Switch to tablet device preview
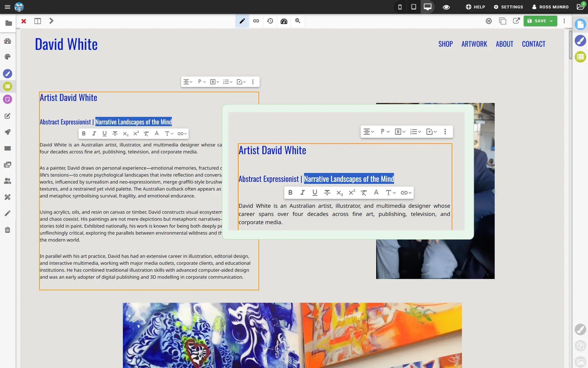Viewport: 588px width, 368px height. [x=414, y=7]
